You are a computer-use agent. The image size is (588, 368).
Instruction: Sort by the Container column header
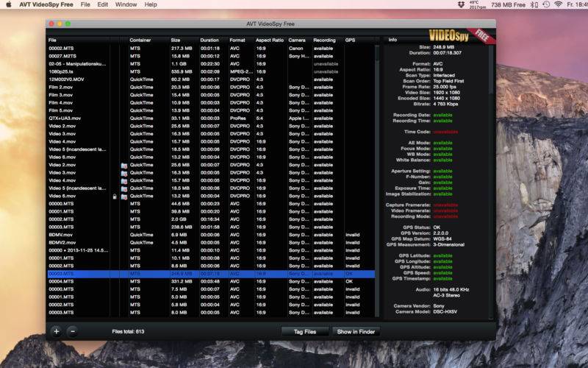140,40
